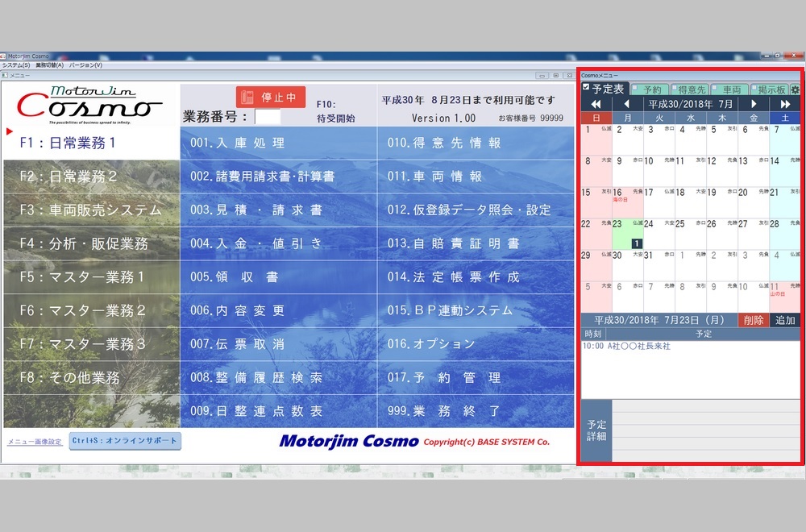Open 005.領収書

(279, 277)
